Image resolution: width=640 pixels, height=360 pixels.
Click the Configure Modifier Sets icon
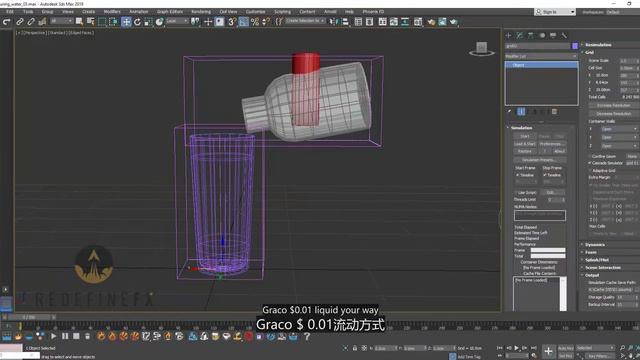(554, 111)
